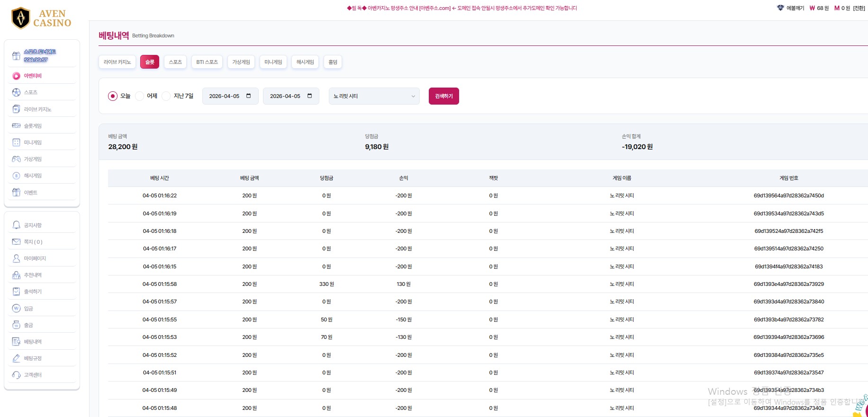Click game number 69d139564a97d28362a7450d

click(x=788, y=195)
